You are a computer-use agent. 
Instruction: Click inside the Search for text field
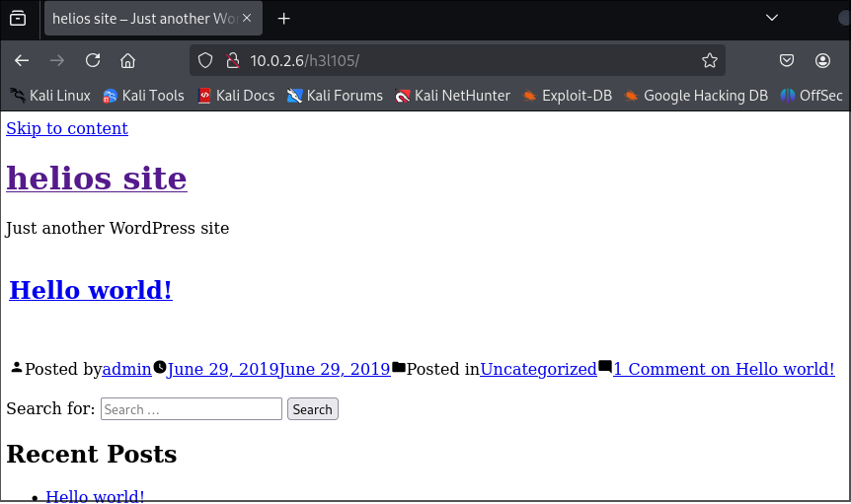coord(192,409)
